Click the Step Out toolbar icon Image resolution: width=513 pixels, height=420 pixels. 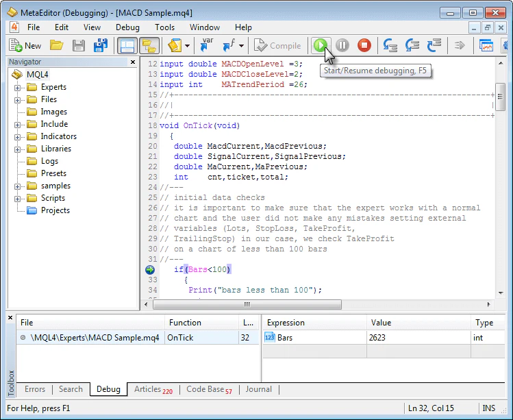434,45
